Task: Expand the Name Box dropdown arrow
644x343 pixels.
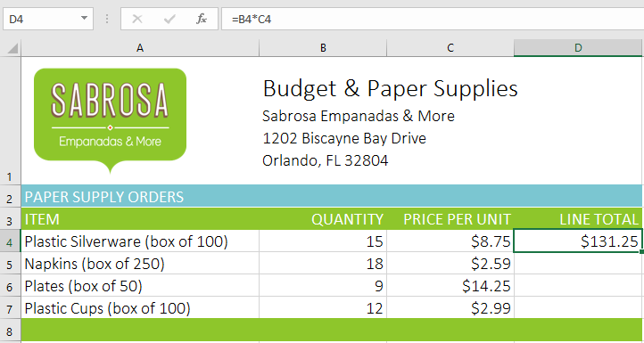Action: tap(84, 19)
